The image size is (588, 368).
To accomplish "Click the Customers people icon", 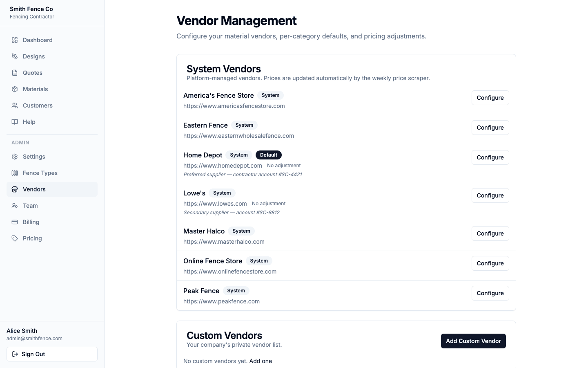I will pos(15,105).
